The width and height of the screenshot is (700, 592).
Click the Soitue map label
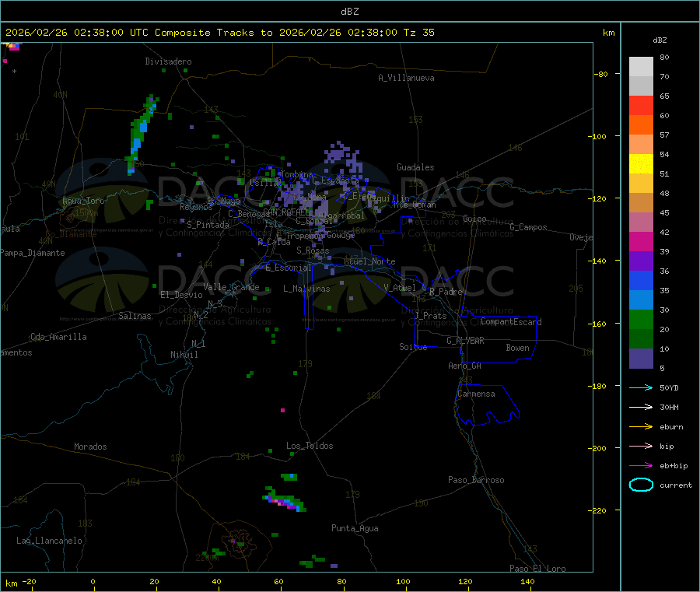tap(413, 347)
